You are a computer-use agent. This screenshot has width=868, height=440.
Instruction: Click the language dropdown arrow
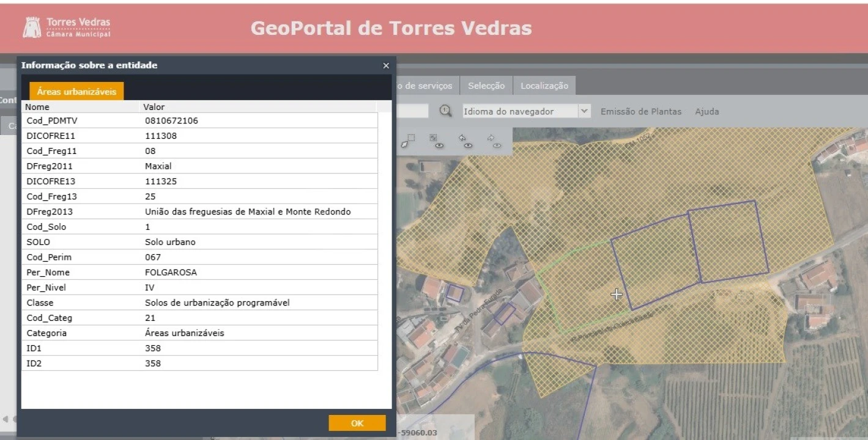coord(584,111)
